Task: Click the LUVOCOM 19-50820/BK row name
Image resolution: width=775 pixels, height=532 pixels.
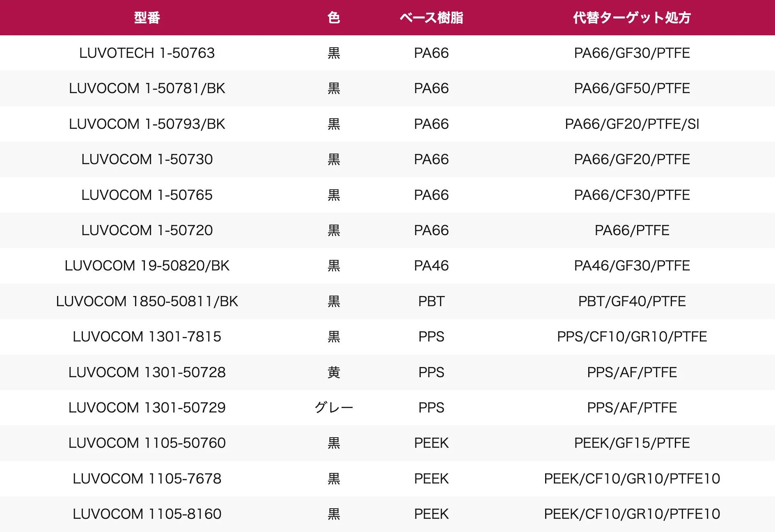Action: coord(147,266)
